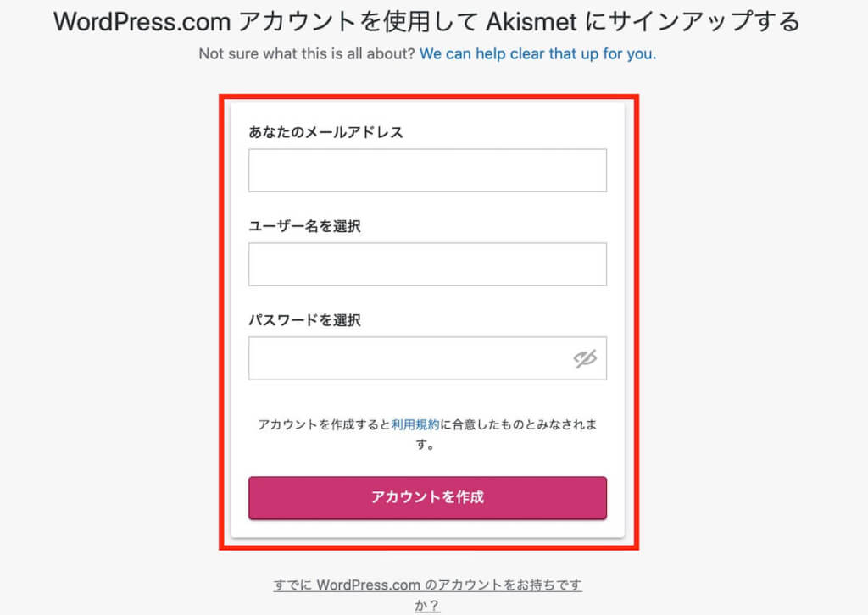Click the trailing 'す。' of the terms sentence

(426, 444)
